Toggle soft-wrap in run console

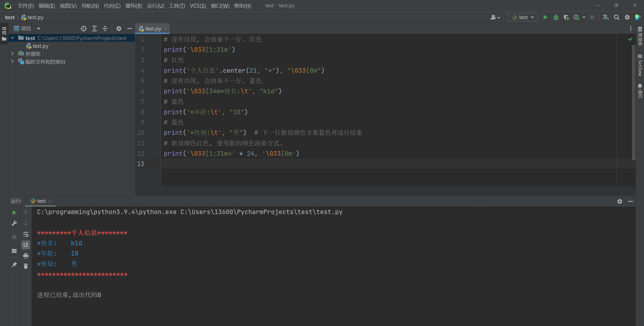point(26,235)
